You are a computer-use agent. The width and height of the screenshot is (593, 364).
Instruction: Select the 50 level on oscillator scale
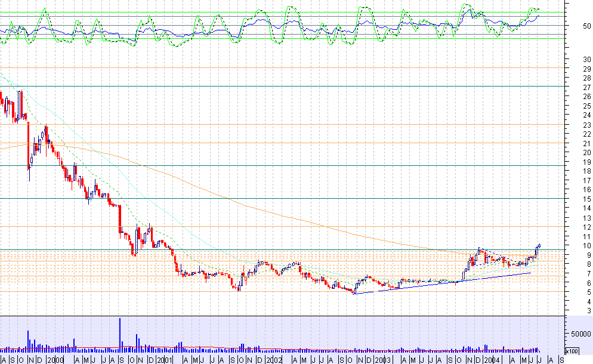click(x=587, y=26)
